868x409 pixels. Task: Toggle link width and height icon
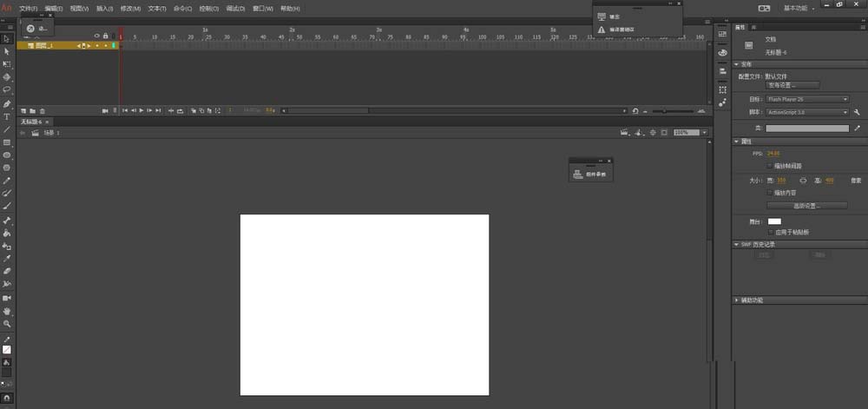tap(803, 181)
